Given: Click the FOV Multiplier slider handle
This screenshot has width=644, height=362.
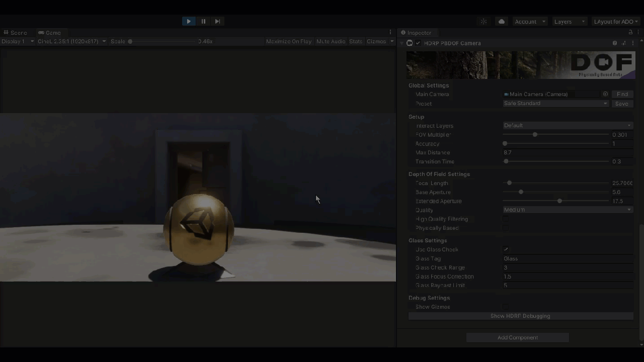Looking at the screenshot, I should (x=535, y=135).
